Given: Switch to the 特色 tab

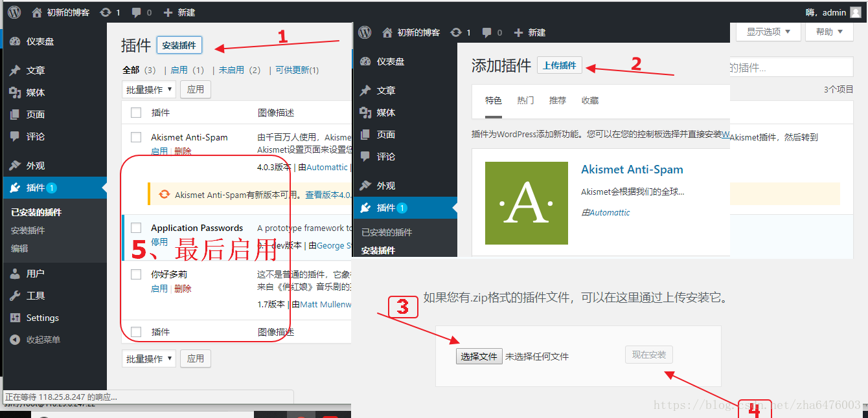Looking at the screenshot, I should coord(494,100).
